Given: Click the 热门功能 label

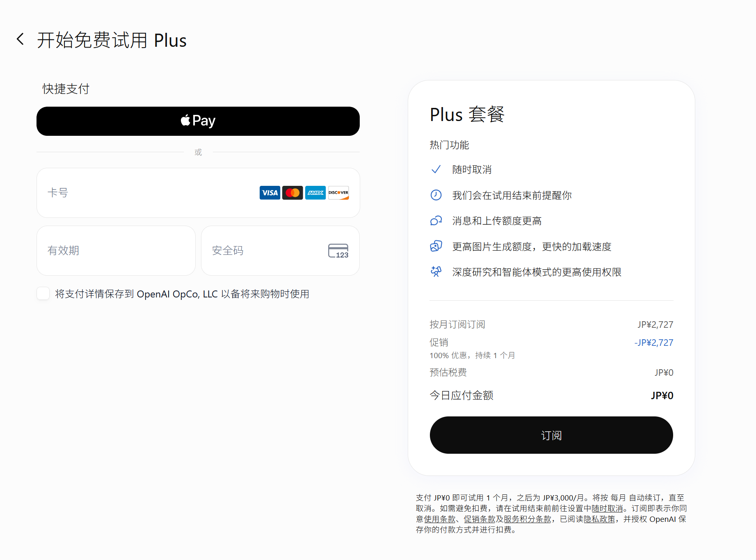Looking at the screenshot, I should click(x=449, y=145).
